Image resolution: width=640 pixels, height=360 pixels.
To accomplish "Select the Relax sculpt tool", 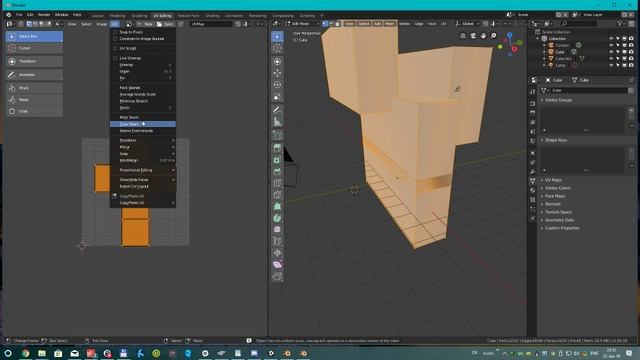I will pos(34,100).
